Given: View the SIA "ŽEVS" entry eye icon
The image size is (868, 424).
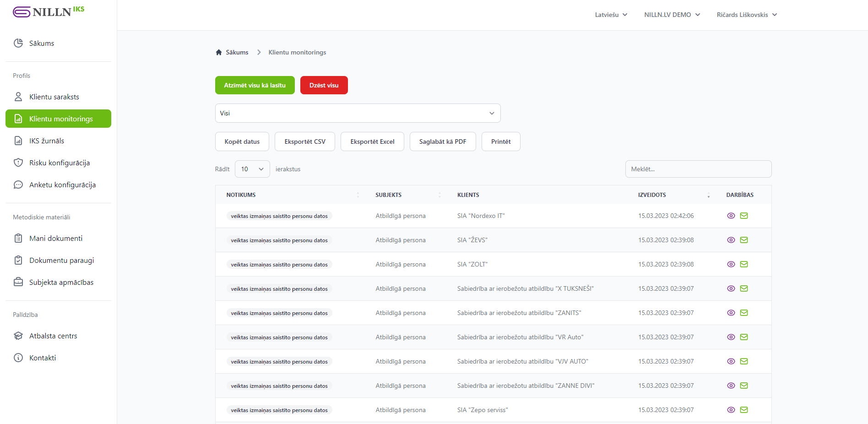Looking at the screenshot, I should click(x=731, y=240).
